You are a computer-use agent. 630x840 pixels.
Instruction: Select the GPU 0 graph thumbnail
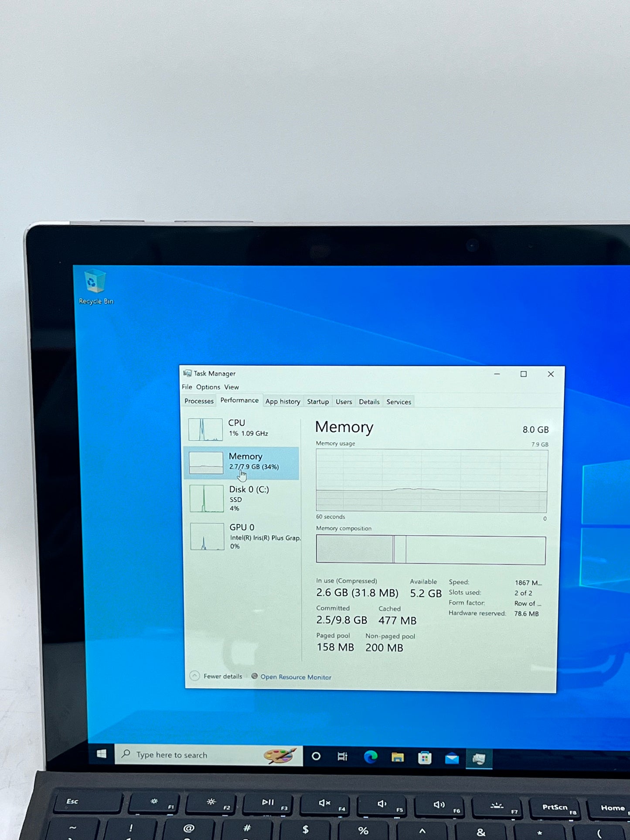(x=207, y=536)
